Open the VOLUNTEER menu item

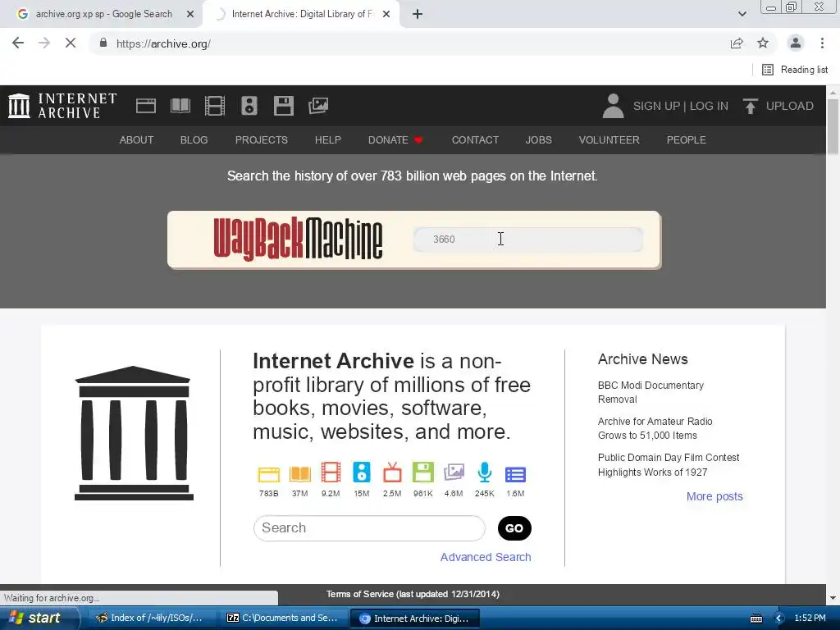coord(609,139)
